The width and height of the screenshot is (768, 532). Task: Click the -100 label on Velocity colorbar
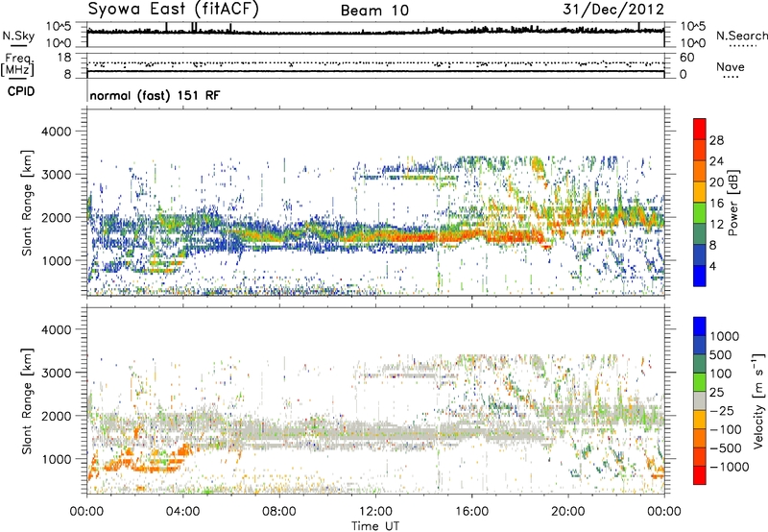[x=726, y=429]
